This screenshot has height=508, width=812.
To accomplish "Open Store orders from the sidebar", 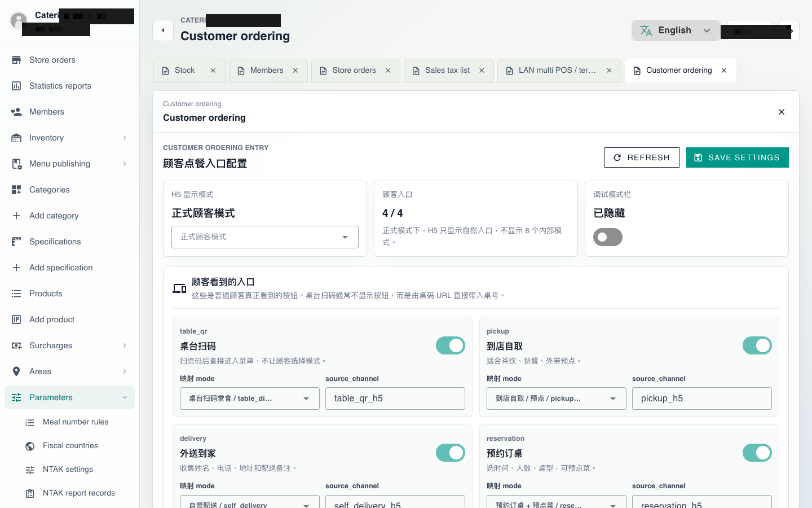I will (x=69, y=60).
